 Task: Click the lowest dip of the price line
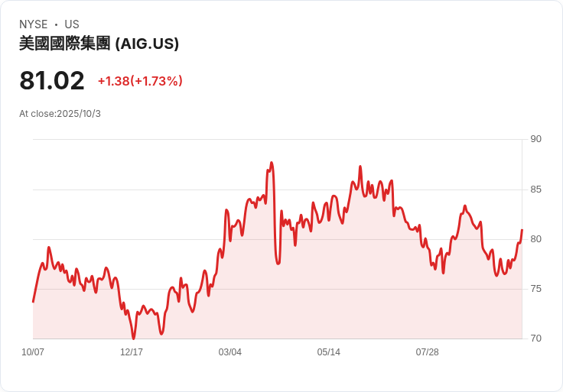[x=133, y=338]
